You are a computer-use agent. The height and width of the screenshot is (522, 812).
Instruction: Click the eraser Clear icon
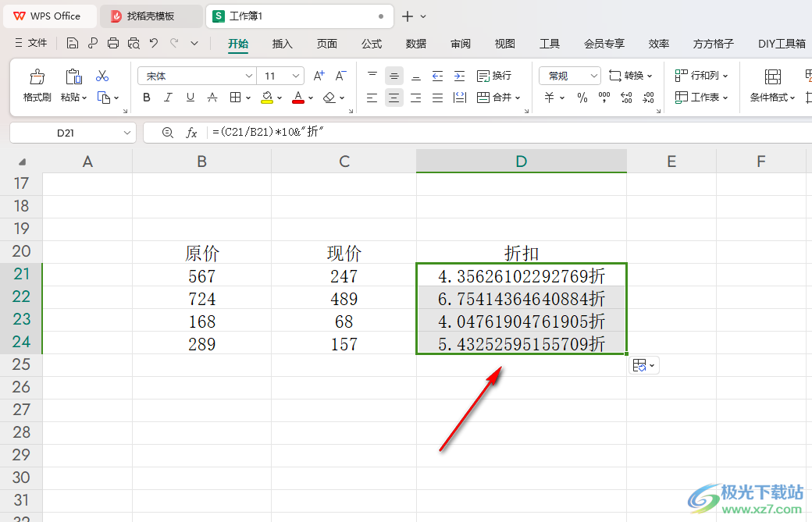pos(329,98)
